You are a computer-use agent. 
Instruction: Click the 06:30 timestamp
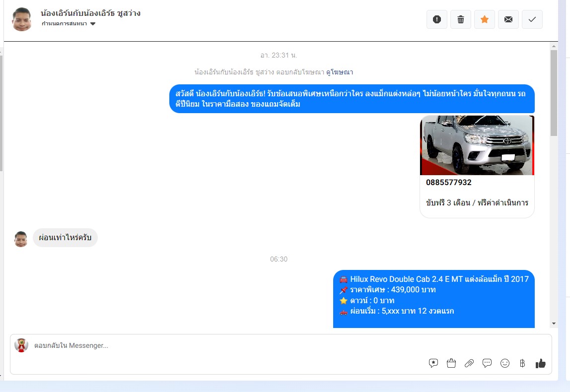[279, 259]
